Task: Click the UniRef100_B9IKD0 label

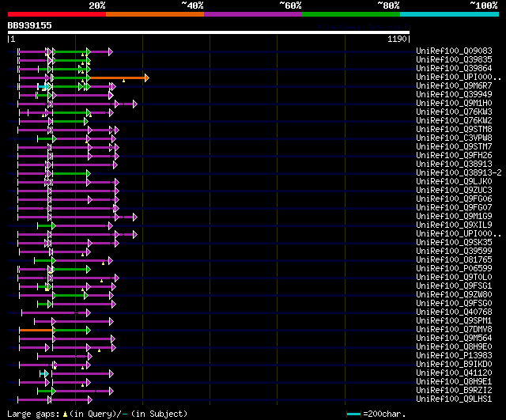Action: 454,365
